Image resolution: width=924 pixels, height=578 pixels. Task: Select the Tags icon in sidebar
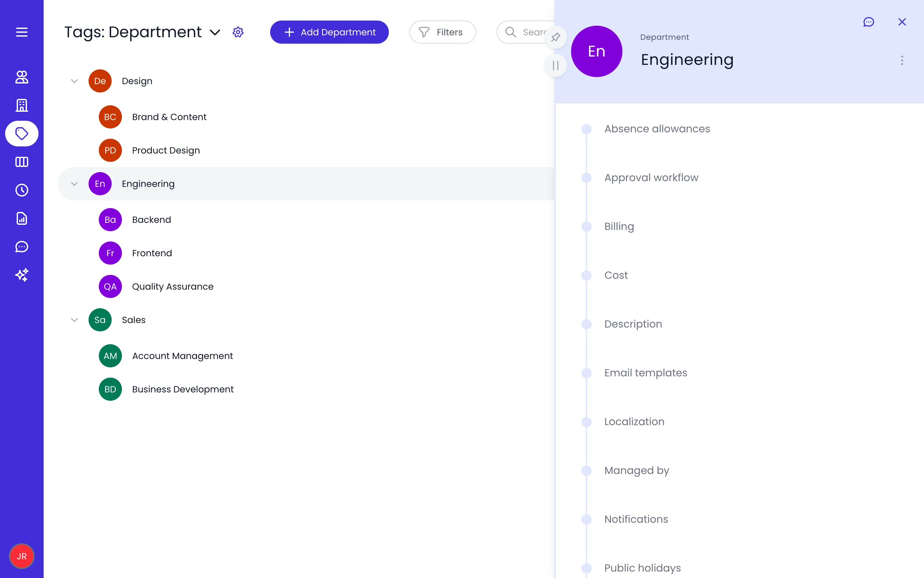click(x=22, y=134)
